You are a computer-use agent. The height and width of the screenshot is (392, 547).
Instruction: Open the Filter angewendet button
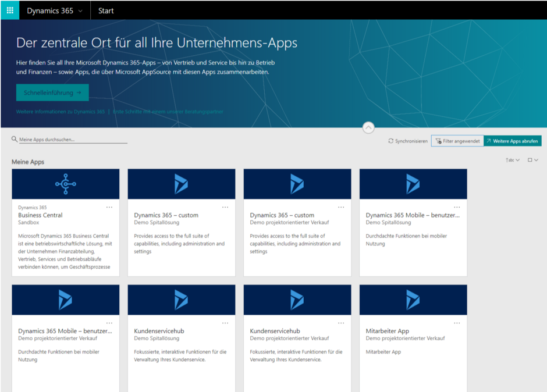tap(457, 141)
